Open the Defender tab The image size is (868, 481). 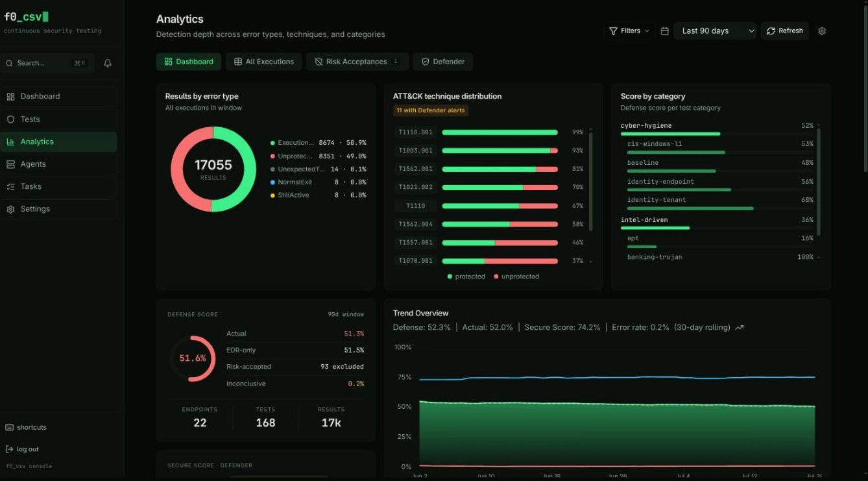pyautogui.click(x=443, y=62)
